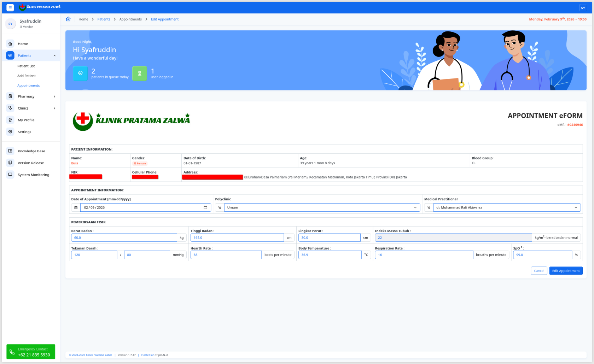This screenshot has width=594, height=364.
Task: Open My Profile from sidebar
Action: (26, 120)
